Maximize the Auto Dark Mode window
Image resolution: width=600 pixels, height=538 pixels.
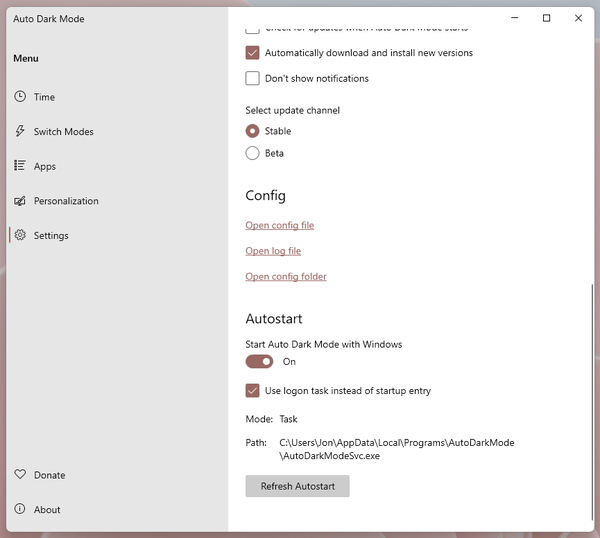point(546,18)
